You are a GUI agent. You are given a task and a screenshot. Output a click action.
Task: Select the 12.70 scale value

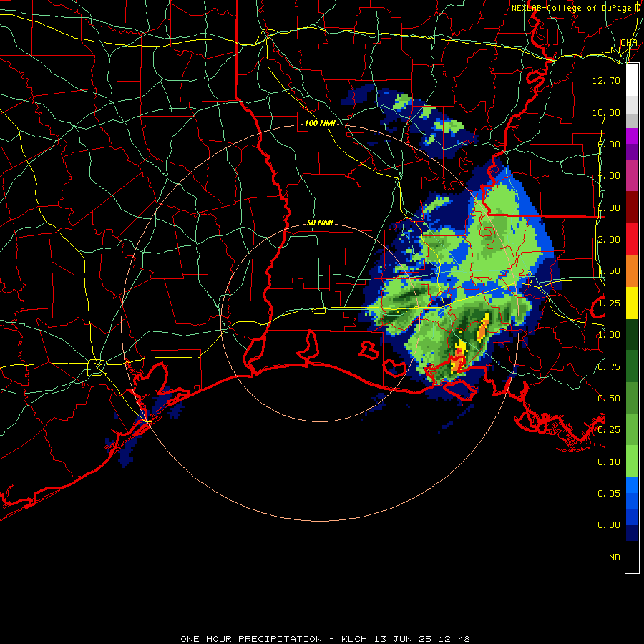pyautogui.click(x=606, y=80)
